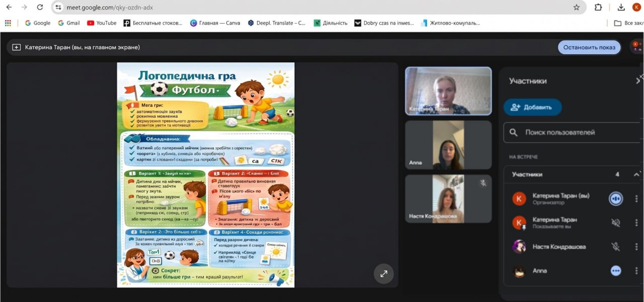Open the Все закладки bookmarks folder
Image resolution: width=644 pixels, height=302 pixels.
[x=629, y=23]
